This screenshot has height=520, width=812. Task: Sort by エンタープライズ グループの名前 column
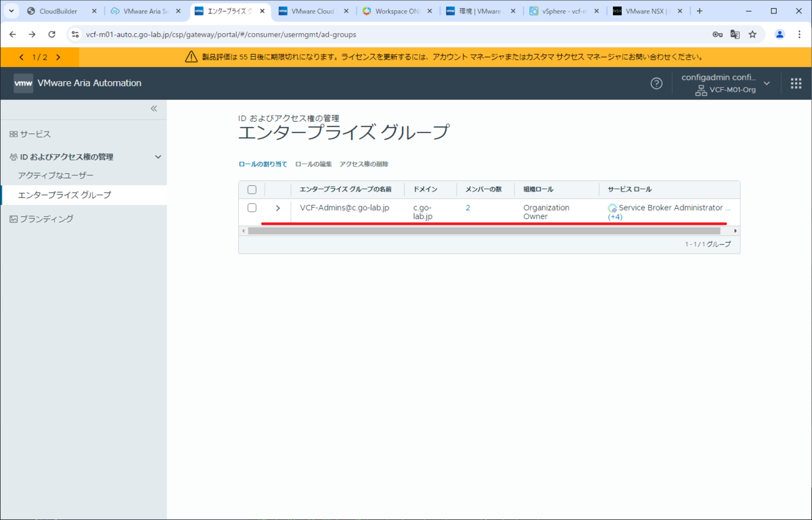(x=346, y=189)
